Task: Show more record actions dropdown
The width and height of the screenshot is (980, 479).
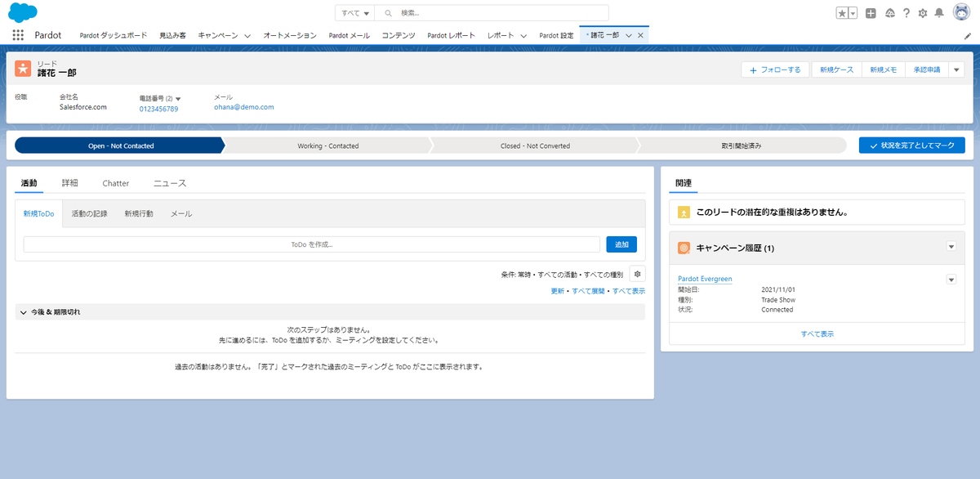Action: [x=956, y=69]
